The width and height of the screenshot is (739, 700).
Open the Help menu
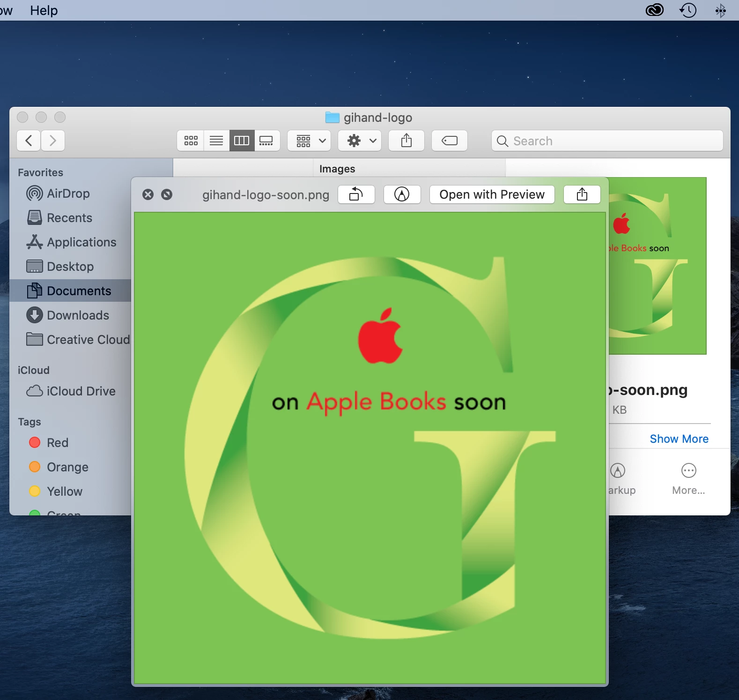pos(44,10)
